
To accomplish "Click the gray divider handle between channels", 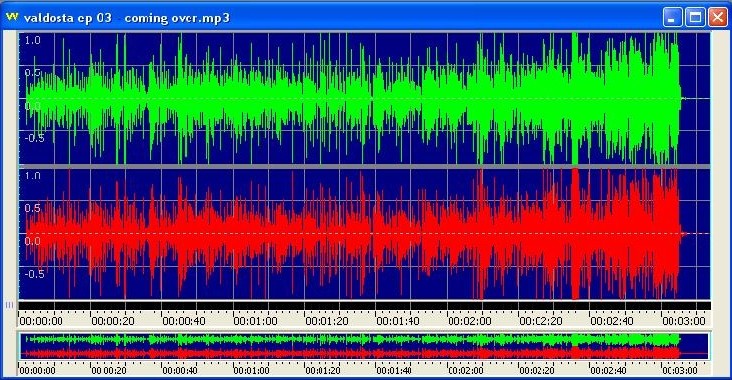I will (364, 167).
